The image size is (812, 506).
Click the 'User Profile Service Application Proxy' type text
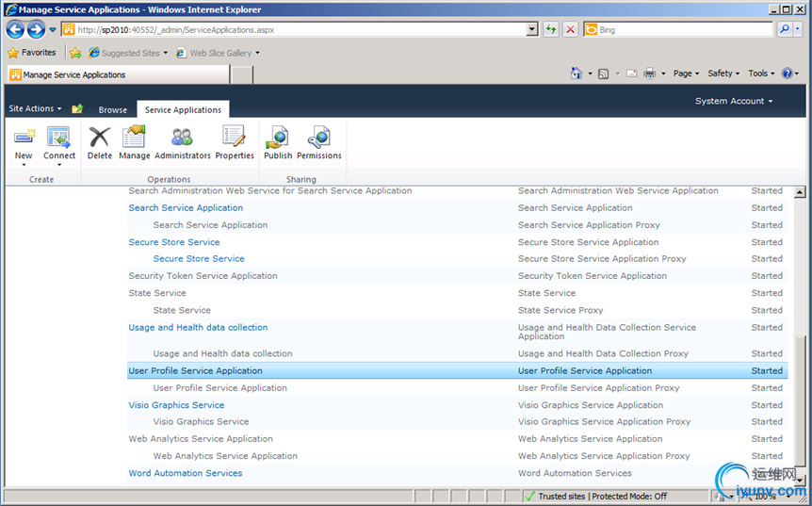[599, 388]
